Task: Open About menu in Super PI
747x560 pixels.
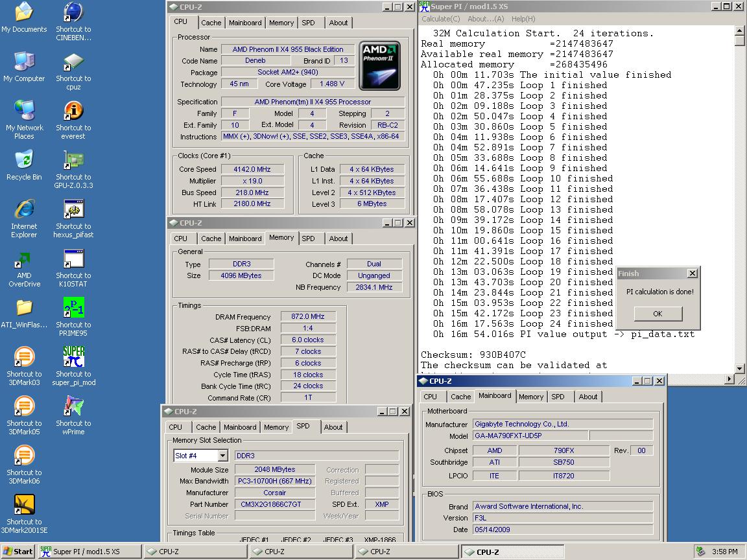Action: click(486, 19)
